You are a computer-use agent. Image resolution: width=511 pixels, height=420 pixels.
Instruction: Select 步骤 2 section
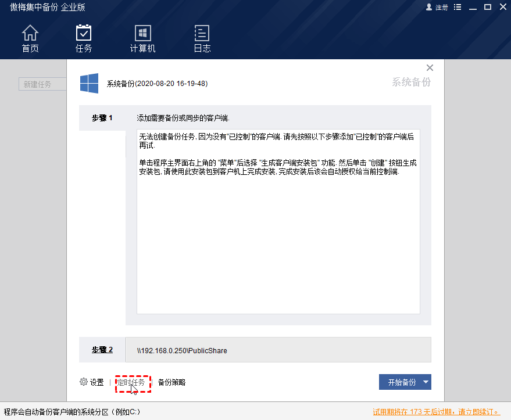(x=102, y=350)
